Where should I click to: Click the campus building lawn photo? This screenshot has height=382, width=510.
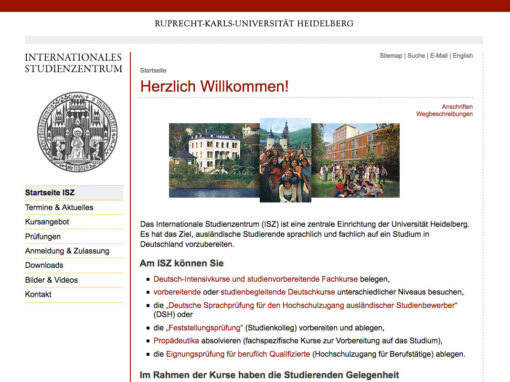[356, 160]
